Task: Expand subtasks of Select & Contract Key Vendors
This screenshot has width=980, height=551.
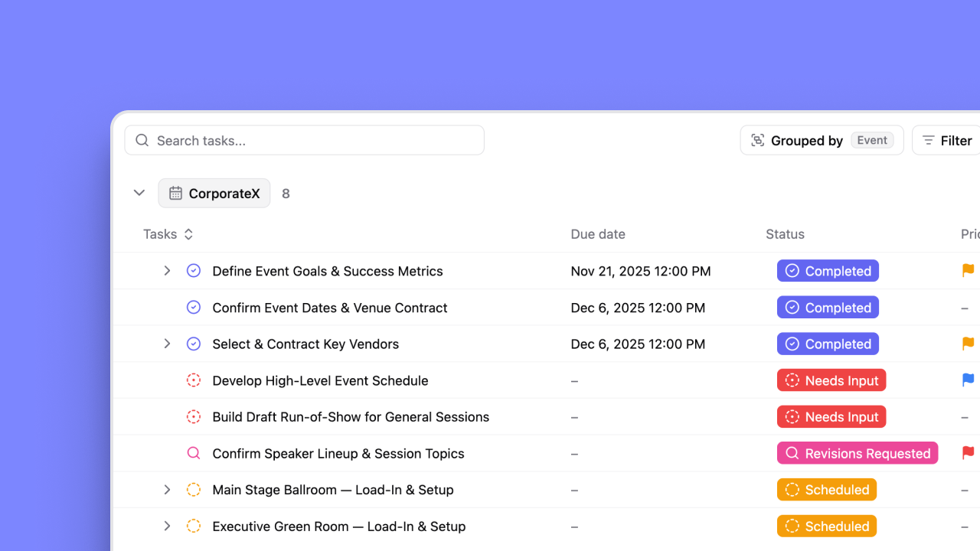Action: (167, 344)
